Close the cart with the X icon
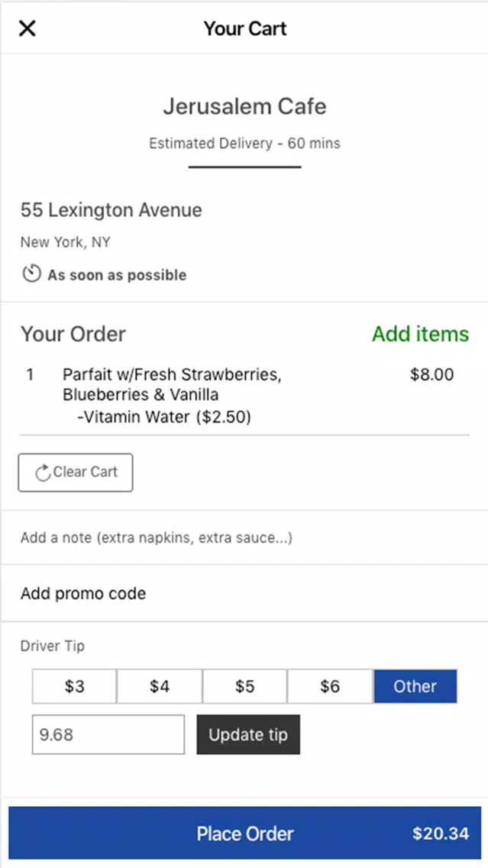 (x=27, y=28)
